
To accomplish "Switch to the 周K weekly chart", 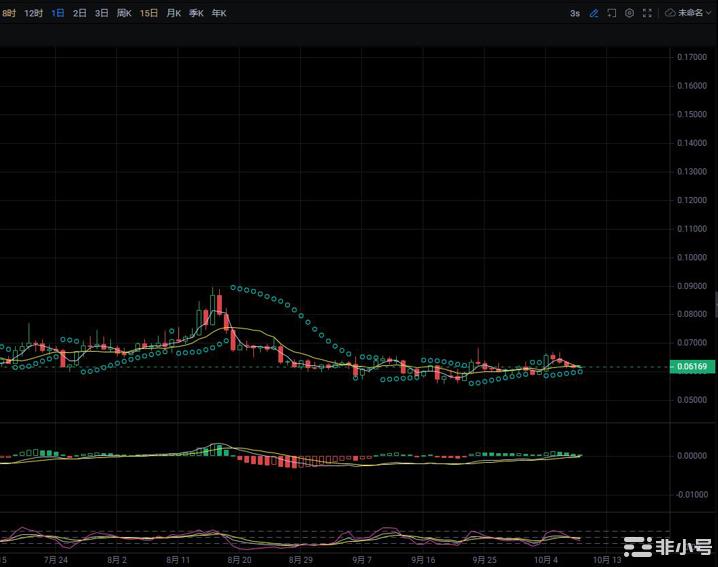I will [124, 13].
